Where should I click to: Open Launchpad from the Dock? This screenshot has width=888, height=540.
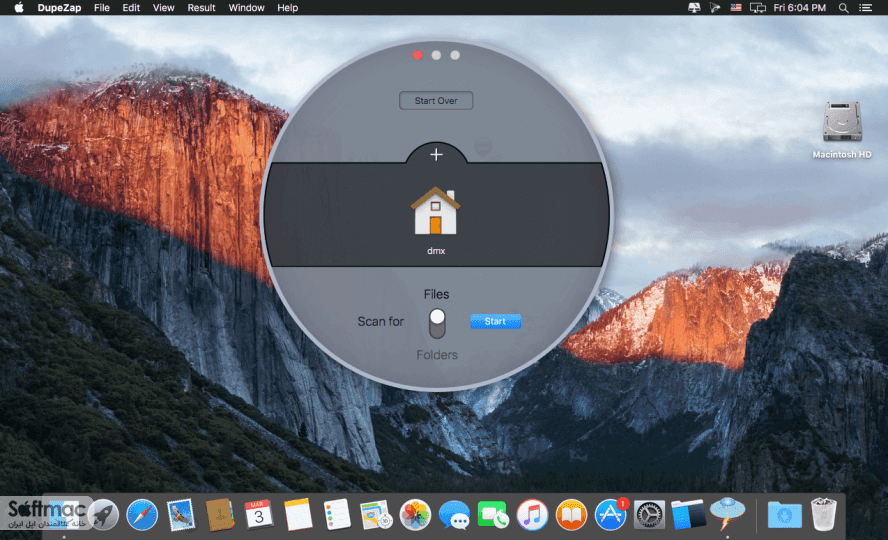[103, 515]
